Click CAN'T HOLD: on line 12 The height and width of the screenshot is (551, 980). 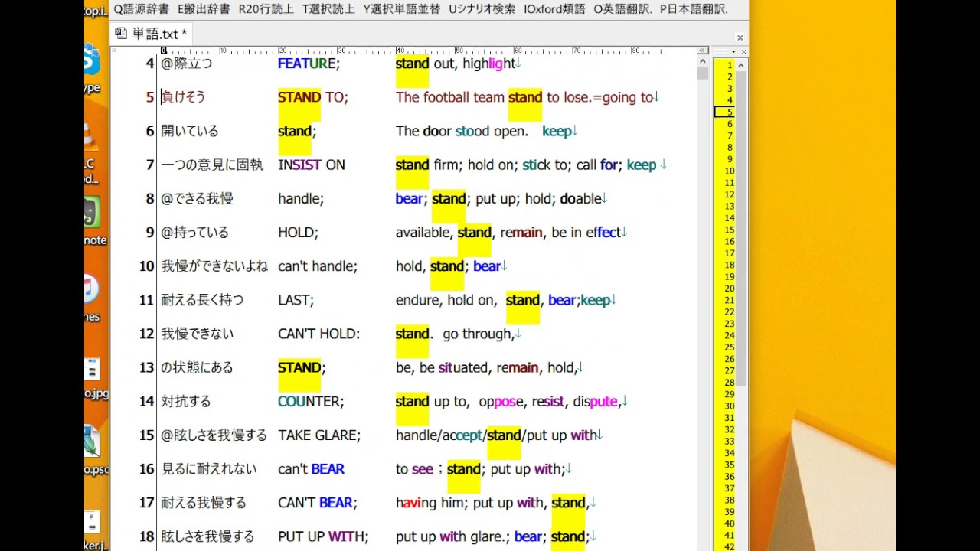point(318,334)
